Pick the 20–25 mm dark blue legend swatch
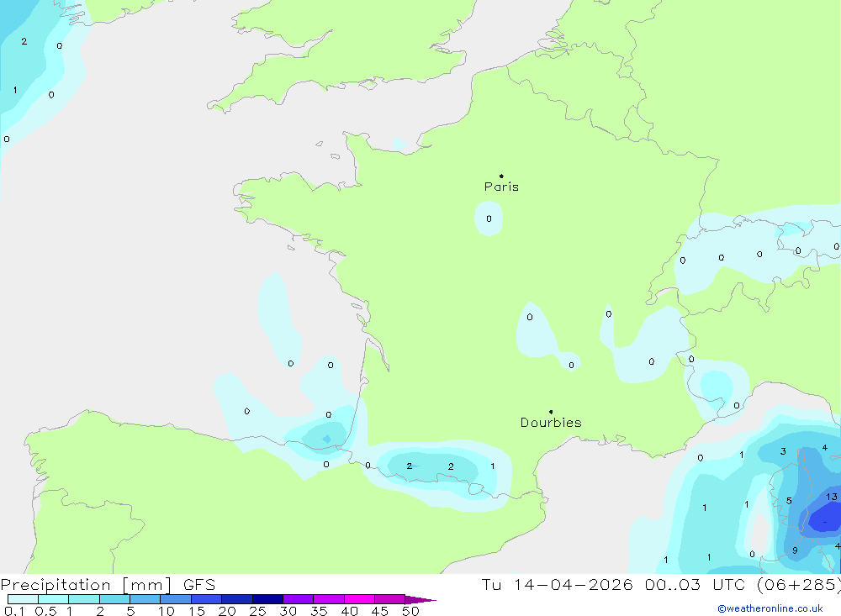 (236, 599)
